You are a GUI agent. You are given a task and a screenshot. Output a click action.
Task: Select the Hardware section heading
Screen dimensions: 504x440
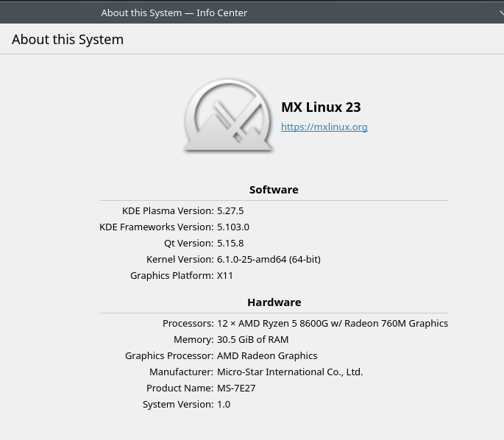(x=274, y=302)
